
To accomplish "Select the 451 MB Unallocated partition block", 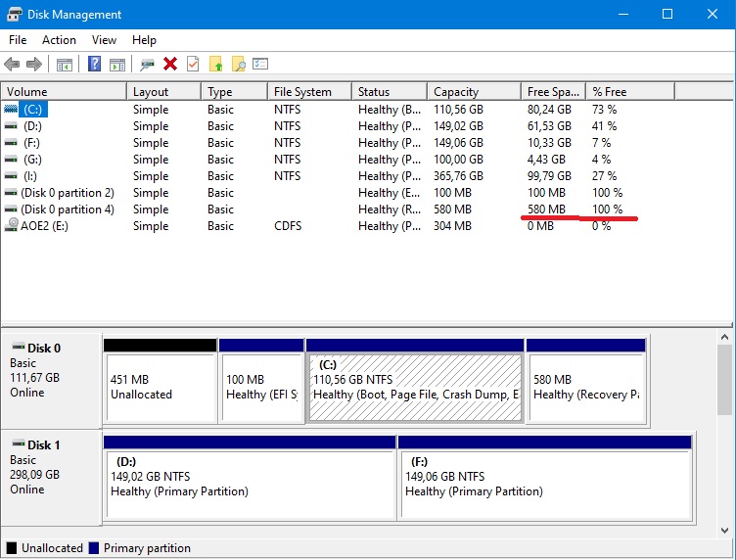I will [160, 387].
